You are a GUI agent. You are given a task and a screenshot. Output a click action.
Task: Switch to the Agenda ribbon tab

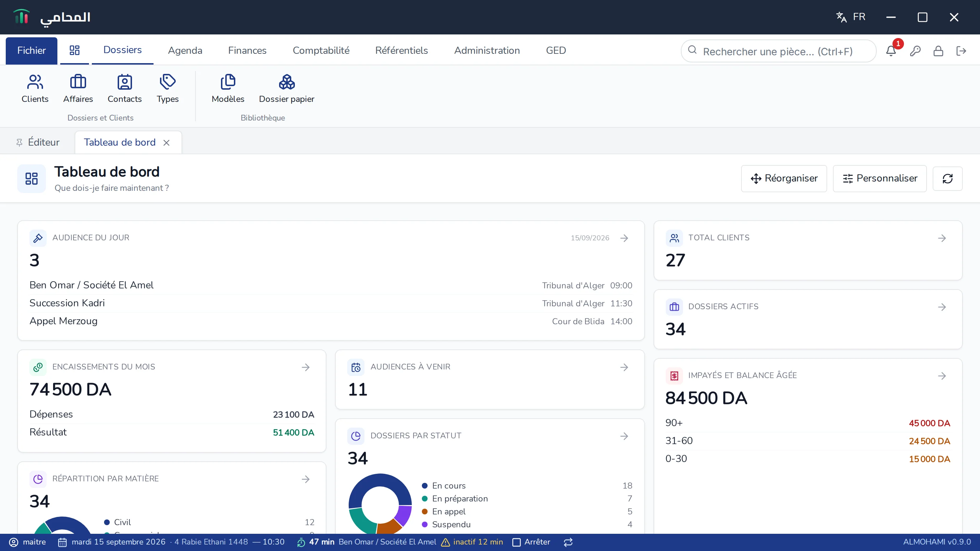[x=185, y=51]
